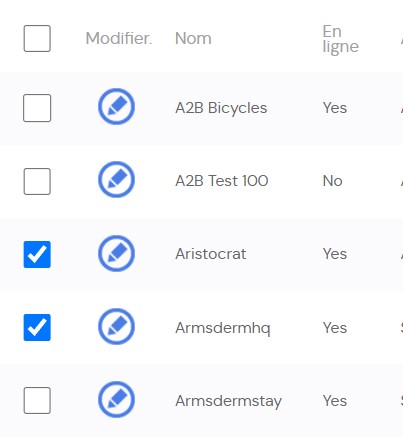
Task: Click the No status of A2B Test 100
Action: [x=332, y=181]
